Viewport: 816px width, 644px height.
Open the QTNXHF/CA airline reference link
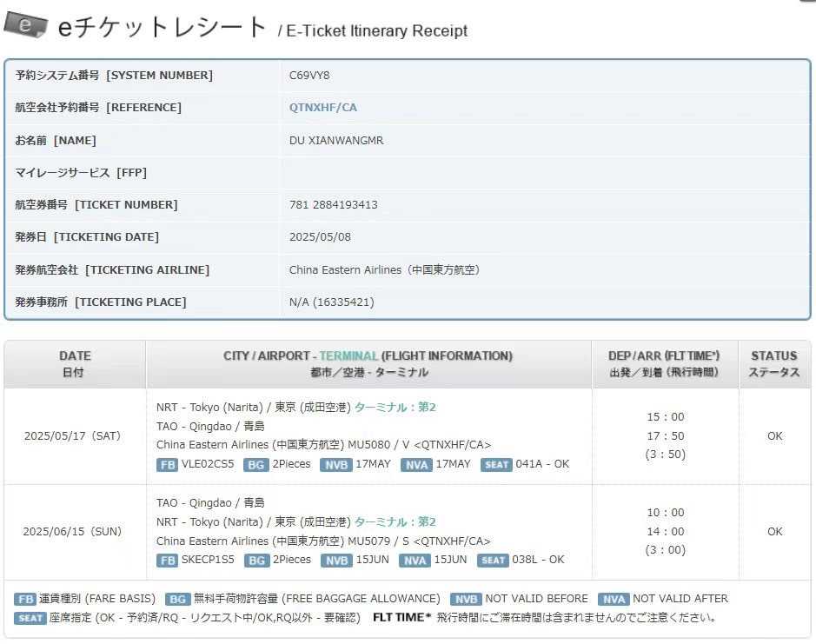point(322,108)
